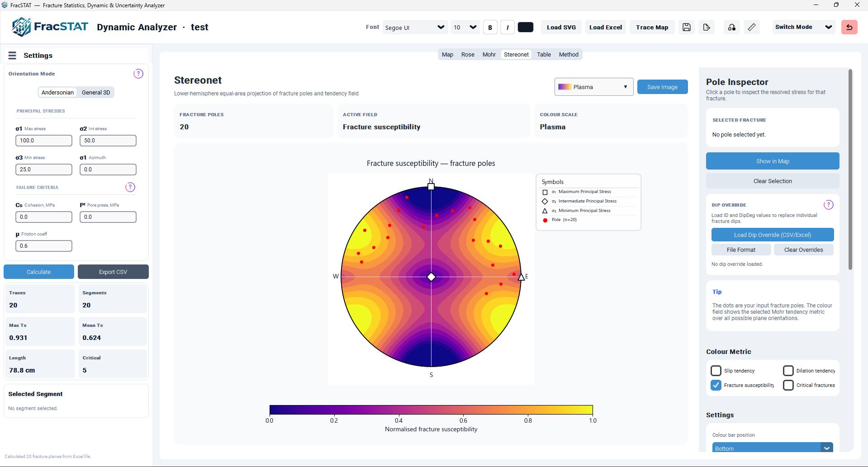The image size is (868, 467).
Task: Switch to the Rose tab
Action: [468, 55]
